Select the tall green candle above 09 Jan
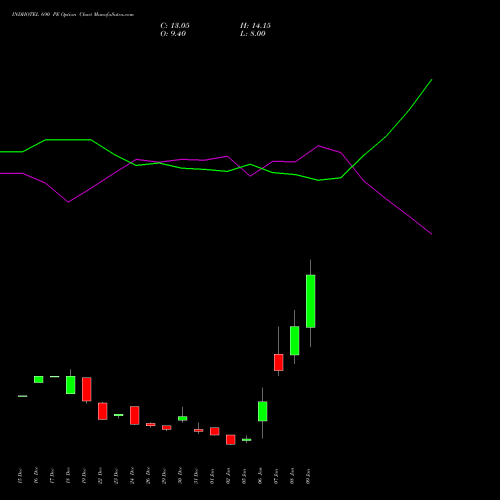This screenshot has width=500, height=500. (311, 301)
